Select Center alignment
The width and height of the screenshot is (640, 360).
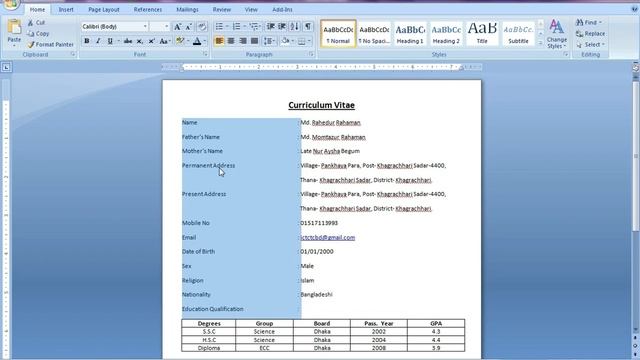(x=231, y=41)
